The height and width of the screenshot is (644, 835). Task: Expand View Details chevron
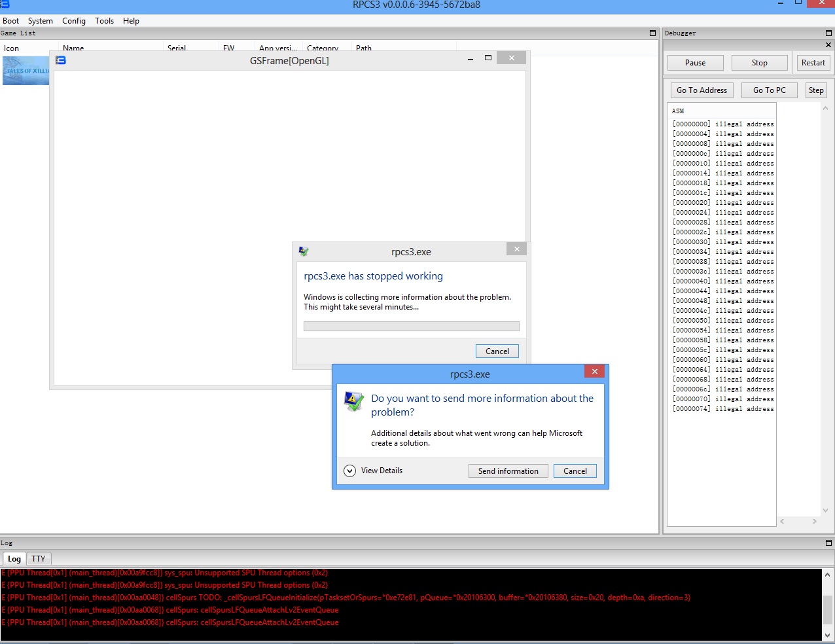coord(350,471)
